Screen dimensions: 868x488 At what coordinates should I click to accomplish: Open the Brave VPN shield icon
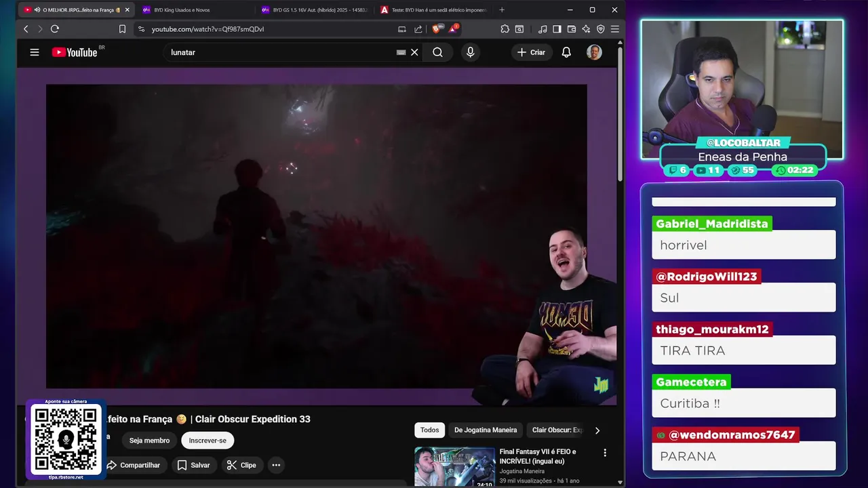(600, 29)
